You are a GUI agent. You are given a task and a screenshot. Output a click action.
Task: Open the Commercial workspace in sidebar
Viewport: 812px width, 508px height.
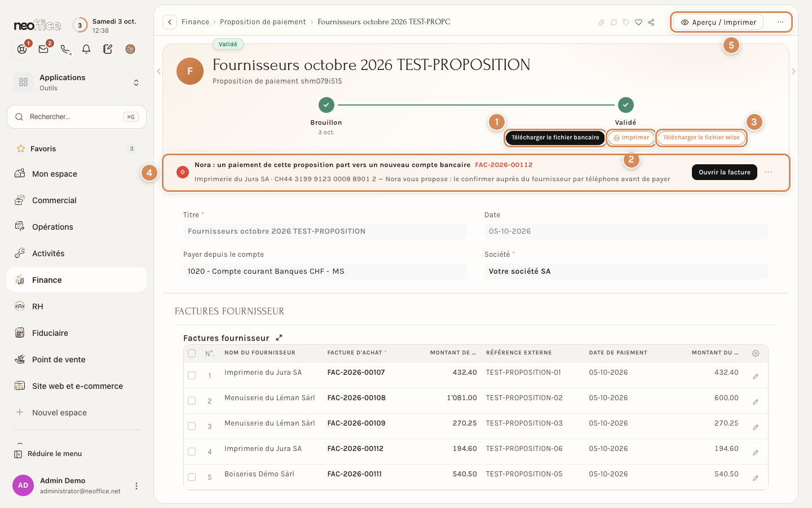pos(77,200)
